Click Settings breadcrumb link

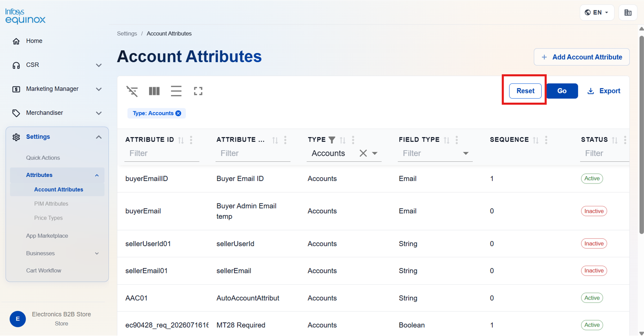pyautogui.click(x=127, y=34)
